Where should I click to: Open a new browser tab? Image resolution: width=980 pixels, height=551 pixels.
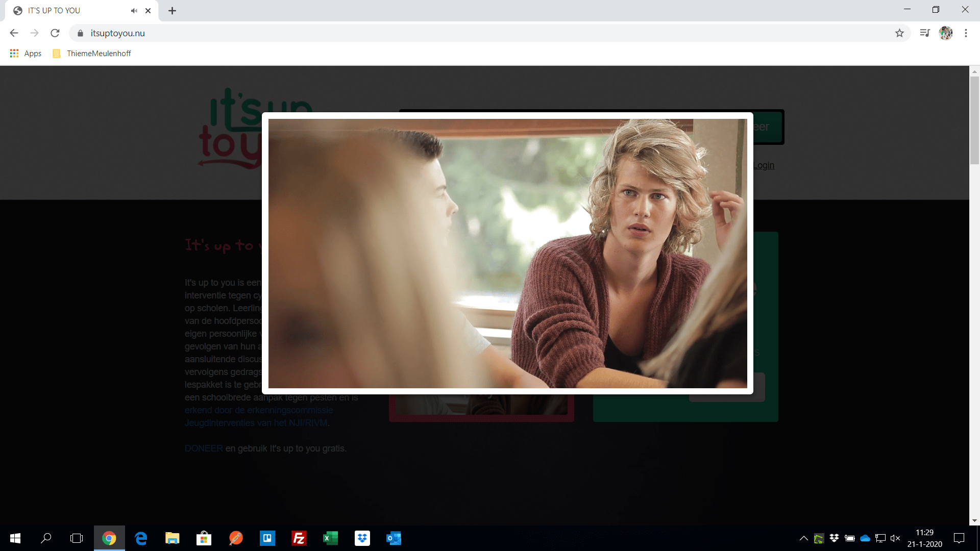173,11
